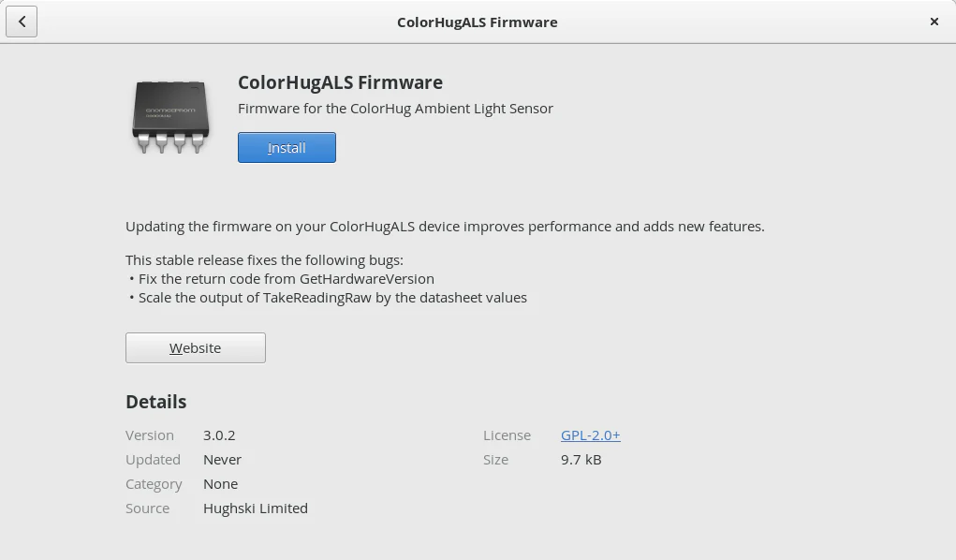
Task: Click the version number 3.0.2
Action: (x=219, y=435)
